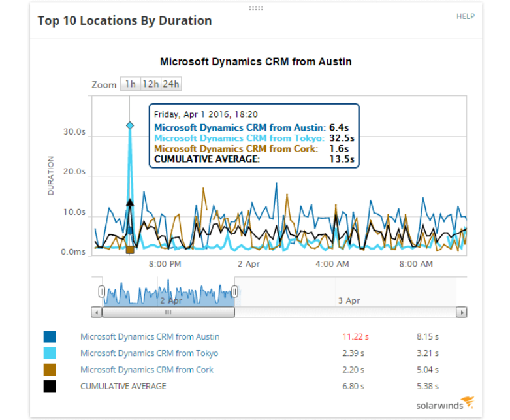Open Microsoft Dynamics CRM from Tokyo link
Screen dimensions: 510x420
(x=150, y=353)
